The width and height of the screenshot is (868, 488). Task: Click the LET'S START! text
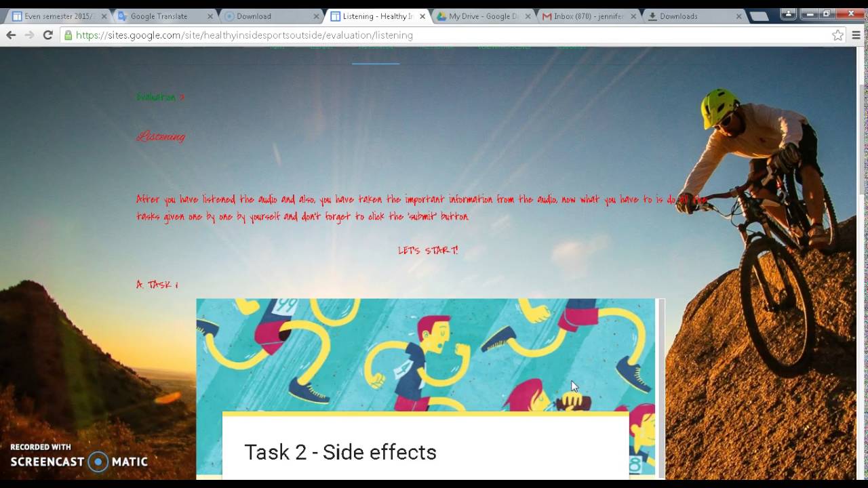tap(428, 250)
